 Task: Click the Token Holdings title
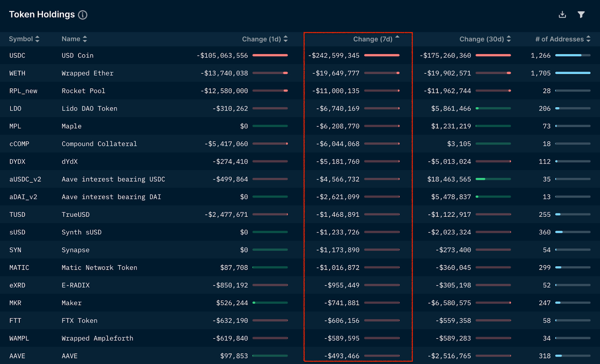tap(42, 15)
